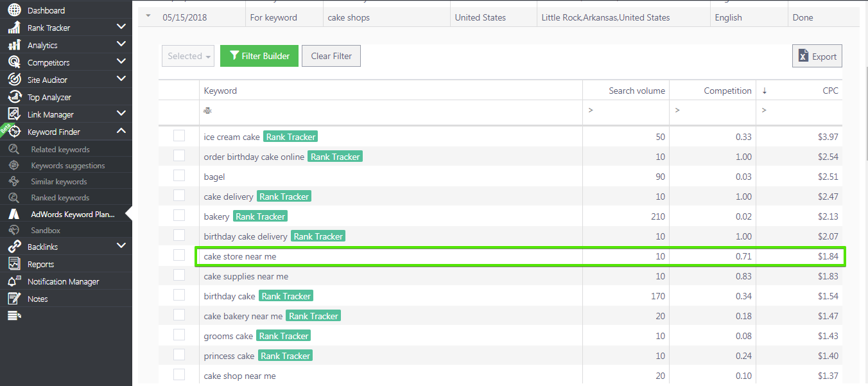
Task: Expand the Rank Tracker sidebar chevron
Action: pos(121,27)
